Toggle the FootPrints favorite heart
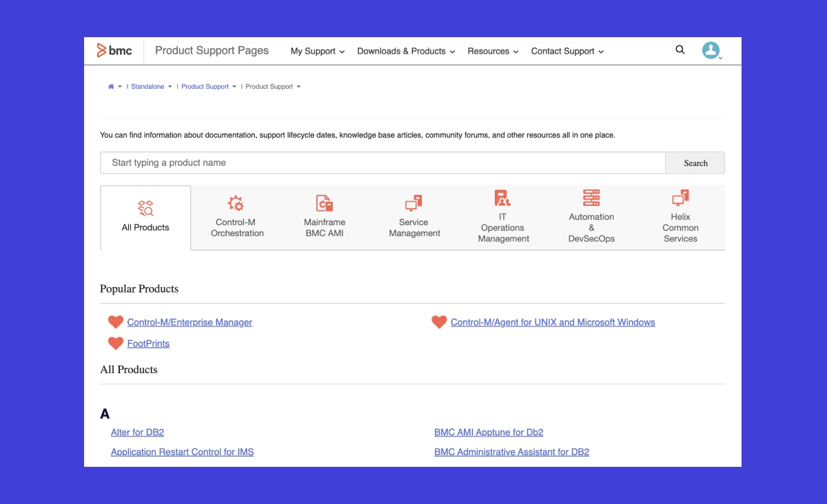This screenshot has width=827, height=504. pos(115,344)
